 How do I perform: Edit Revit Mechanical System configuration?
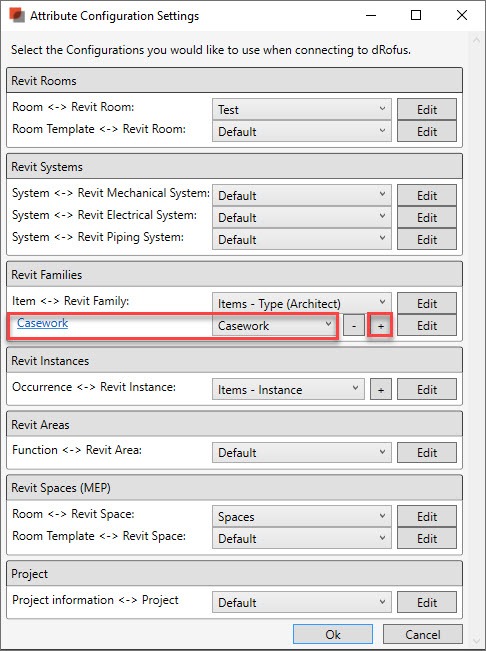(x=427, y=195)
